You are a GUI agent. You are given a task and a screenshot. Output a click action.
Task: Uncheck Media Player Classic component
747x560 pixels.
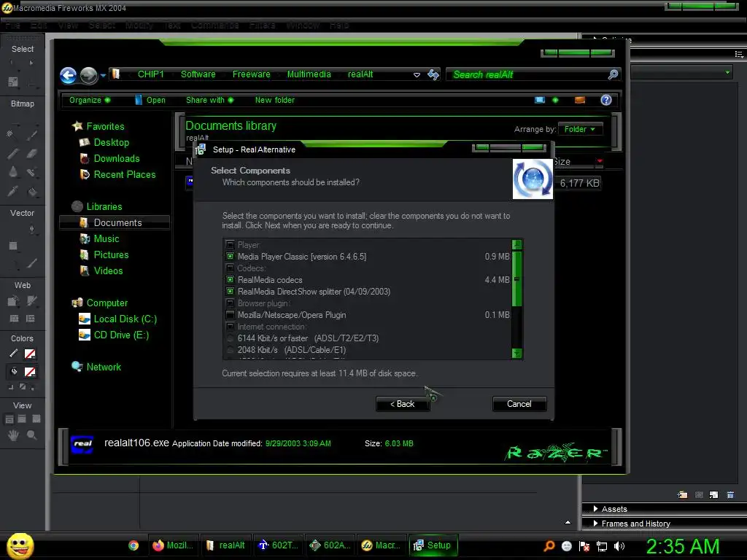tap(230, 256)
